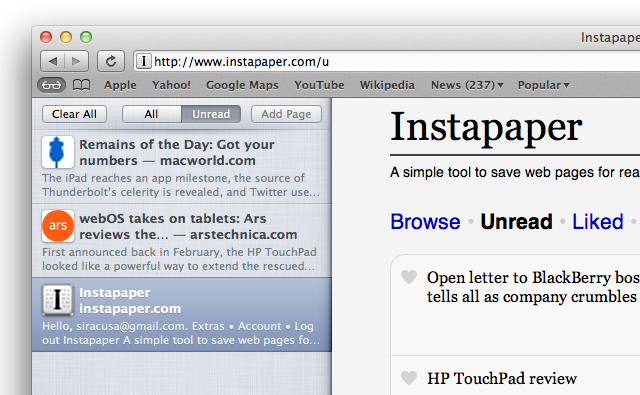Click the 'The iPad reaches an app milestone' summary
The height and width of the screenshot is (395, 640).
[x=181, y=185]
